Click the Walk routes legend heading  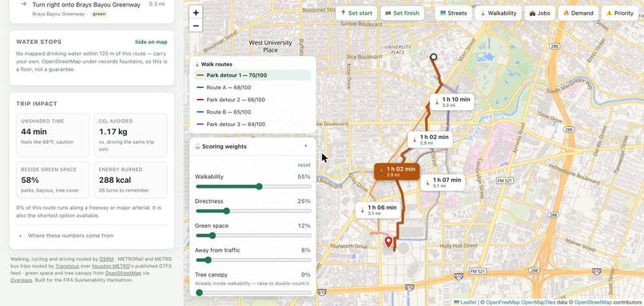[x=213, y=64]
